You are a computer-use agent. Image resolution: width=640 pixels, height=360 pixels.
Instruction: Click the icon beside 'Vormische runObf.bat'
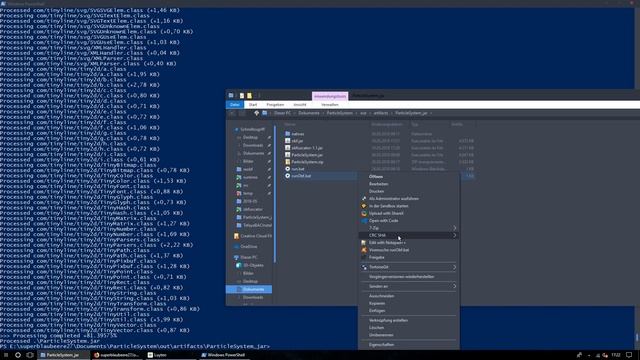point(364,250)
